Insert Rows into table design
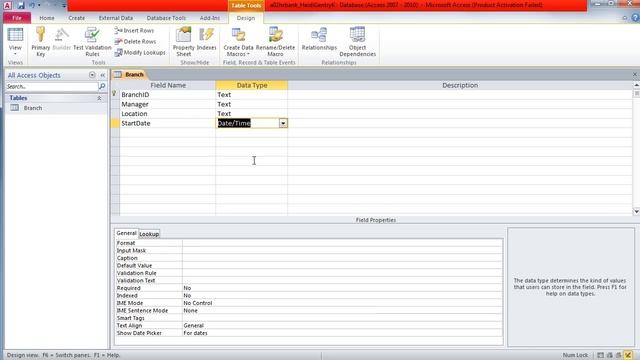640x360 pixels. point(134,31)
